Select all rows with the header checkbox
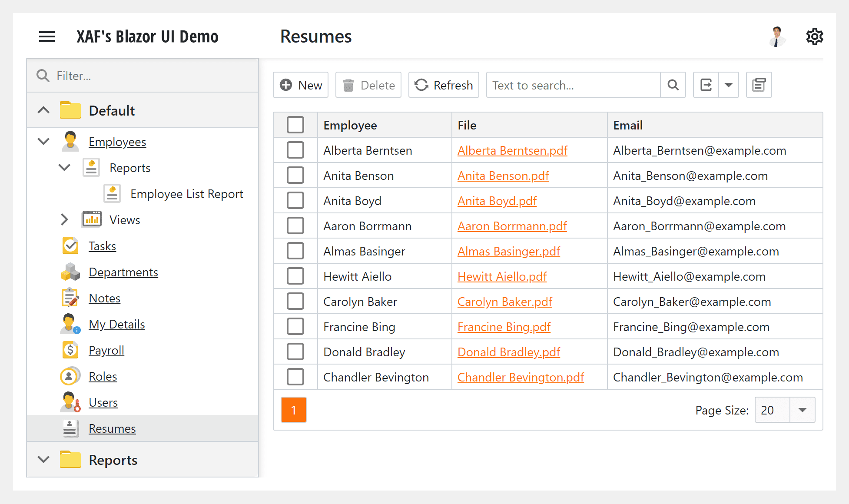849x504 pixels. [295, 125]
